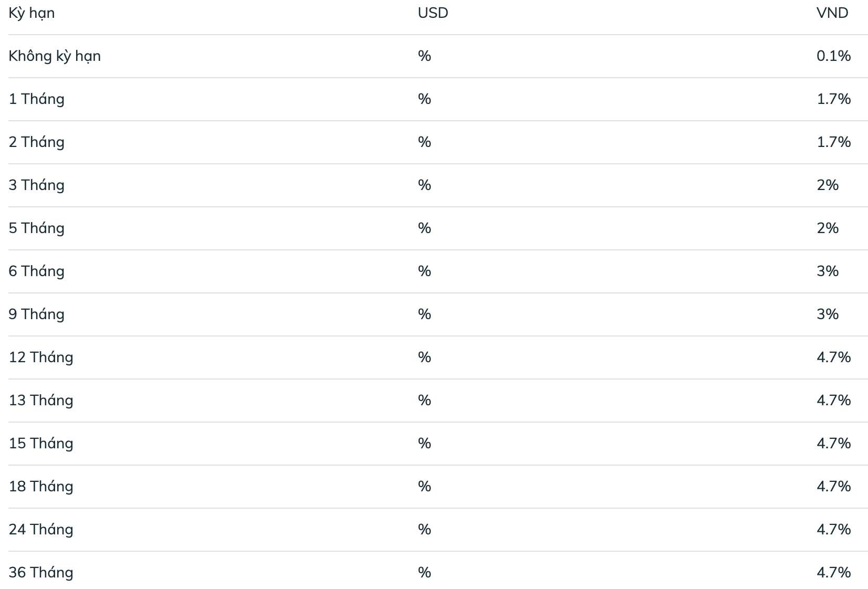Click the 12 Tháng term label
This screenshot has width=868, height=589.
click(x=41, y=357)
